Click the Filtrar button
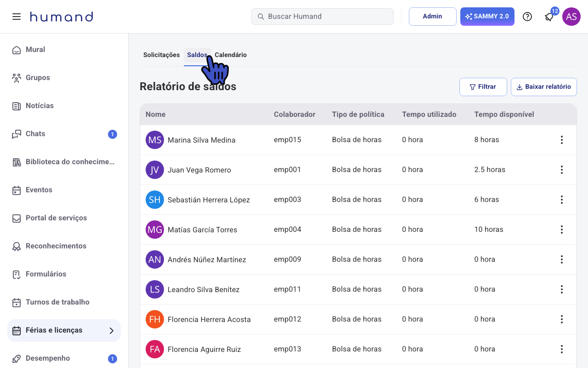The height and width of the screenshot is (368, 588). pyautogui.click(x=483, y=87)
